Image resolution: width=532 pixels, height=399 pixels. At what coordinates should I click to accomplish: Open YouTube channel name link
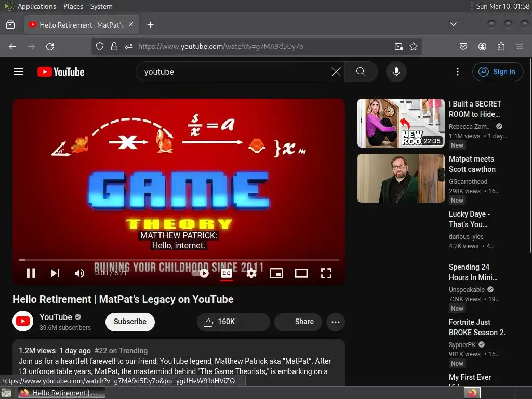[x=56, y=317]
